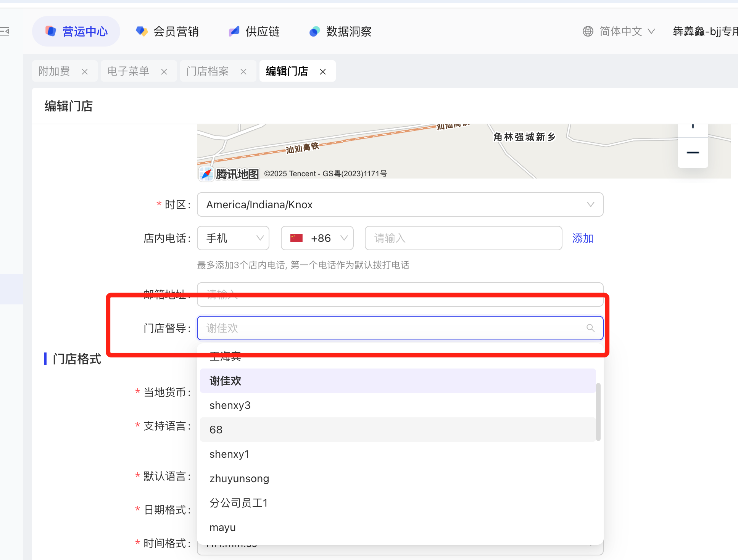
Task: Close the 电子菜单 tab
Action: pyautogui.click(x=164, y=72)
